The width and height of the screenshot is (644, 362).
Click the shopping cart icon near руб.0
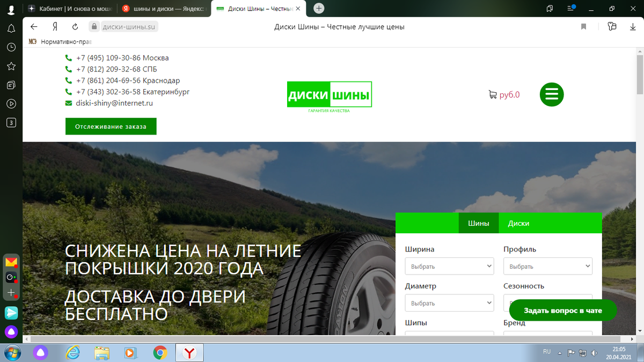[492, 94]
